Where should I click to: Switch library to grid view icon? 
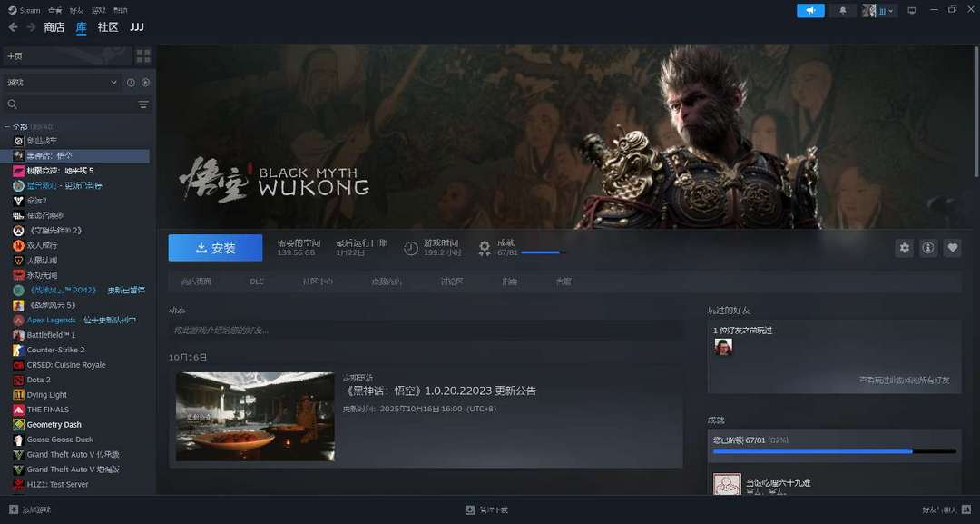click(143, 55)
